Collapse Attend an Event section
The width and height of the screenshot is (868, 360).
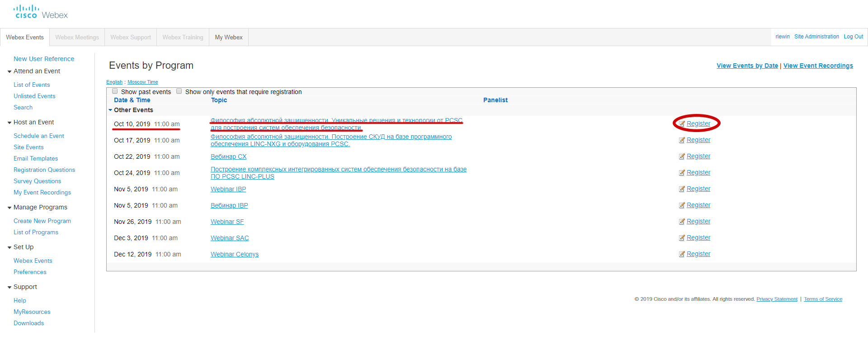[9, 71]
